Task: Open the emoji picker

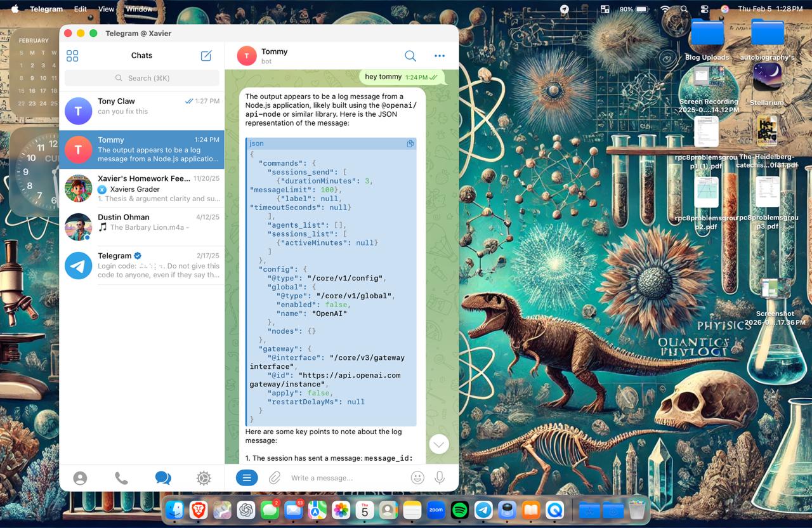Action: point(417,478)
